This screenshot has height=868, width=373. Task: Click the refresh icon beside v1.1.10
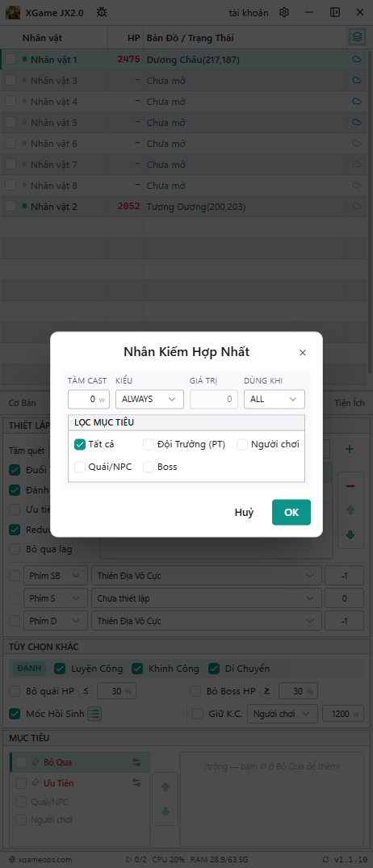[x=326, y=860]
